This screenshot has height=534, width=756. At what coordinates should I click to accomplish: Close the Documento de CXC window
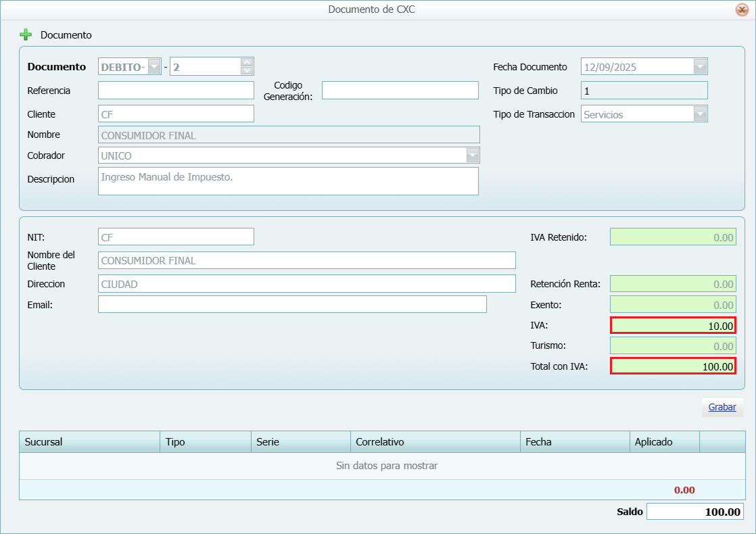coord(742,9)
